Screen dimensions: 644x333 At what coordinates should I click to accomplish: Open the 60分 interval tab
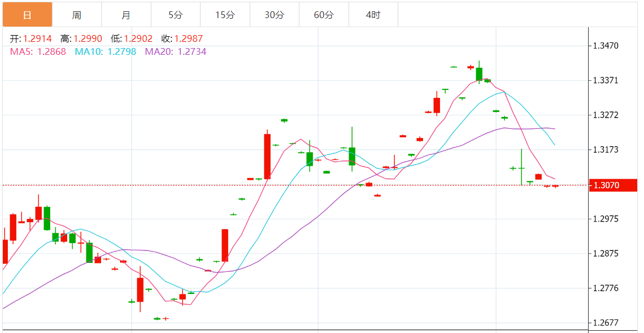click(324, 15)
